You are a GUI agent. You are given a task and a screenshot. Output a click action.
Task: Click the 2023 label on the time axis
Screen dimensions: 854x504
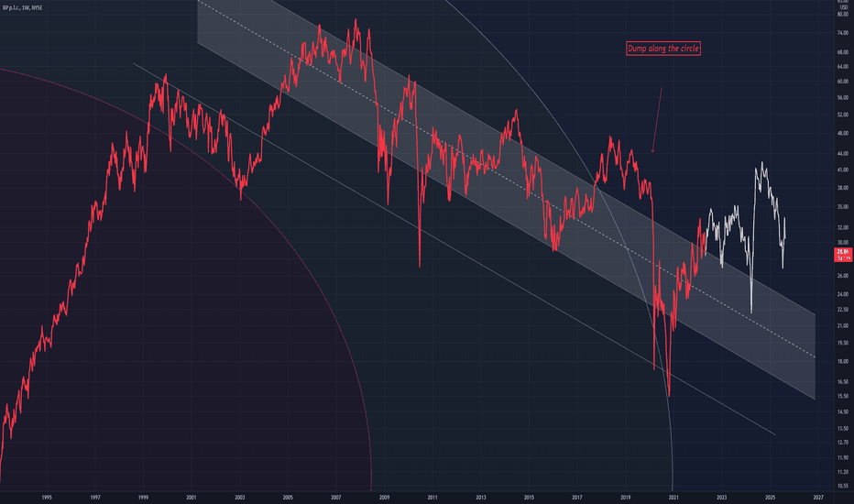click(722, 498)
